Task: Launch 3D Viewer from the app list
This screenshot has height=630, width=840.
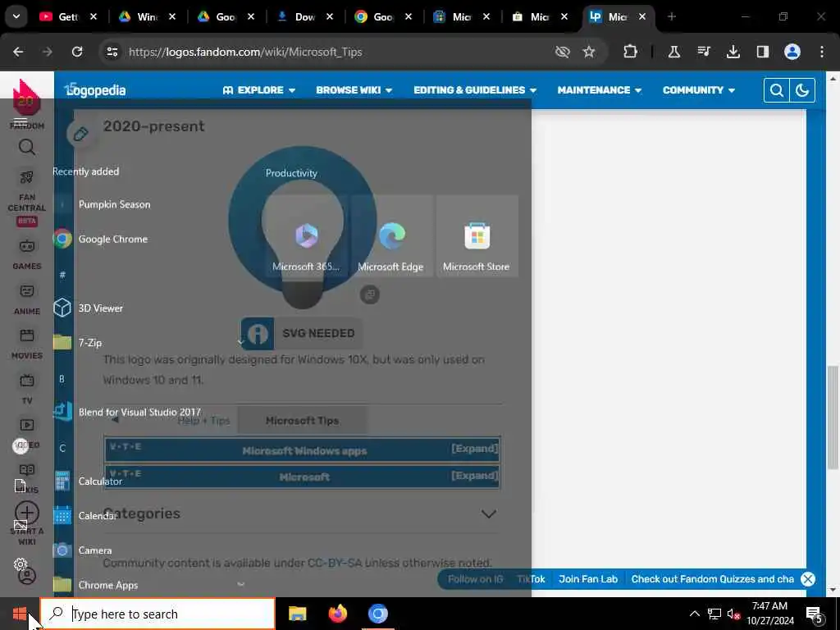Action: [x=101, y=308]
